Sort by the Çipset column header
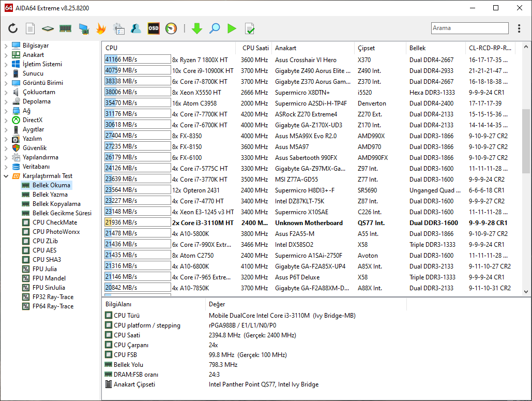The image size is (532, 401). 380,48
